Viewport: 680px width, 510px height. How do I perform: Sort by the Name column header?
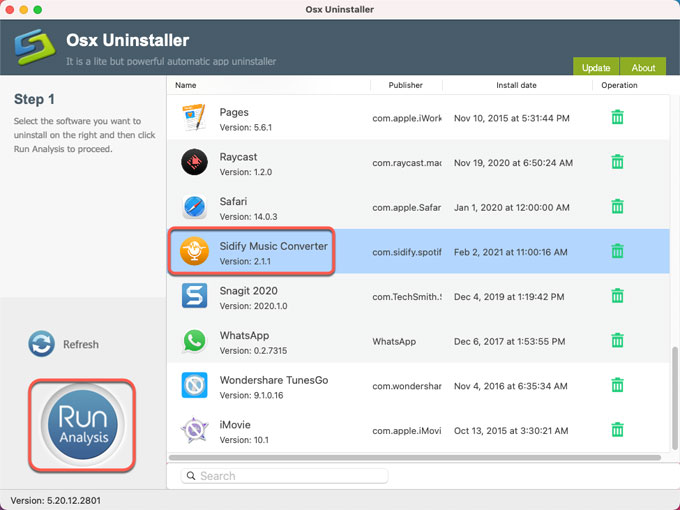point(186,85)
